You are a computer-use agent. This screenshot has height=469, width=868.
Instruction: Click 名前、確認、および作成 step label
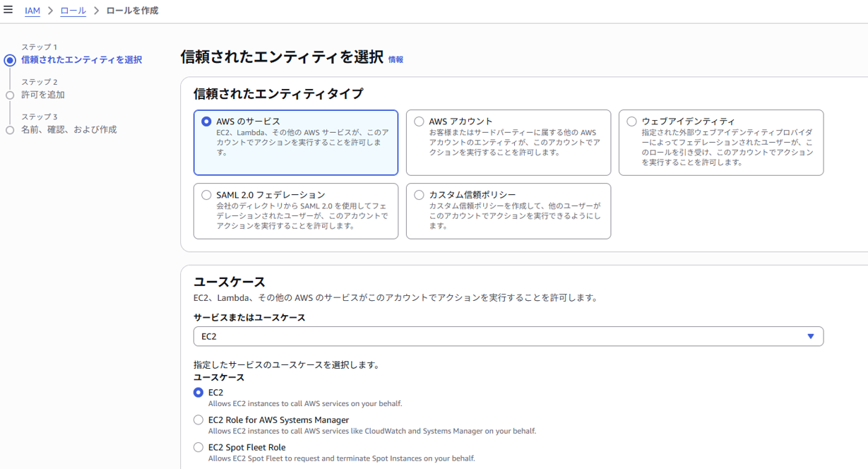(x=69, y=130)
